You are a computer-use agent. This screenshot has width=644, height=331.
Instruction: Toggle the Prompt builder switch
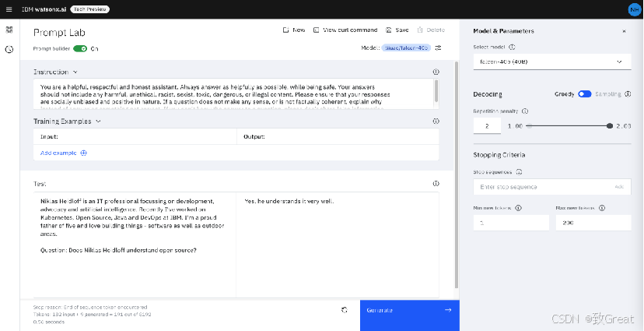pyautogui.click(x=80, y=48)
